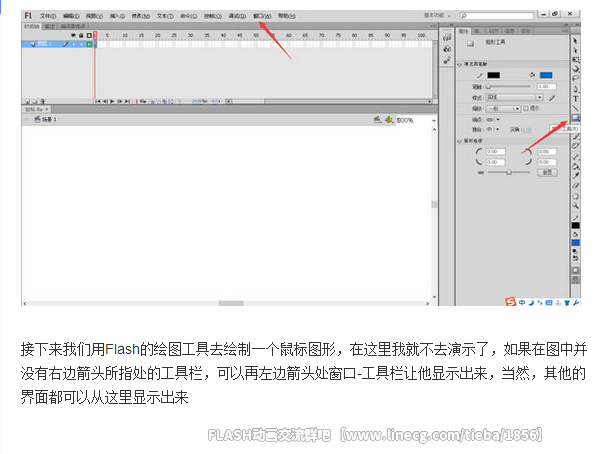Viewport: 594px width, 454px height.
Task: Go to first frame button
Action: [98, 101]
